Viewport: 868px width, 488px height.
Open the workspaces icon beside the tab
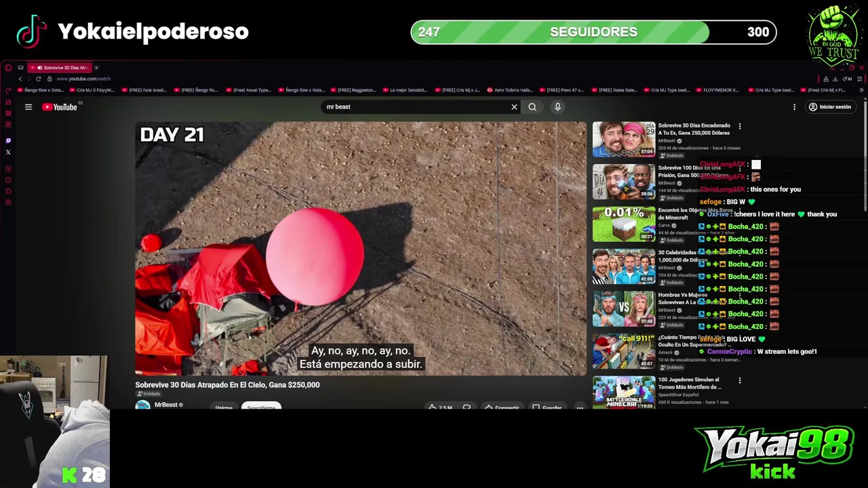(x=20, y=68)
